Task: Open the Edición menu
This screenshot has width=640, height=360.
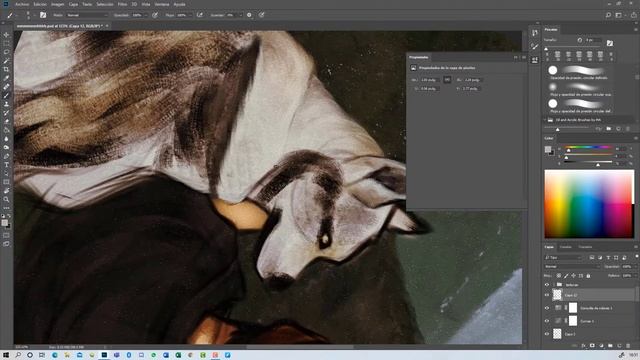Action: (x=40, y=4)
